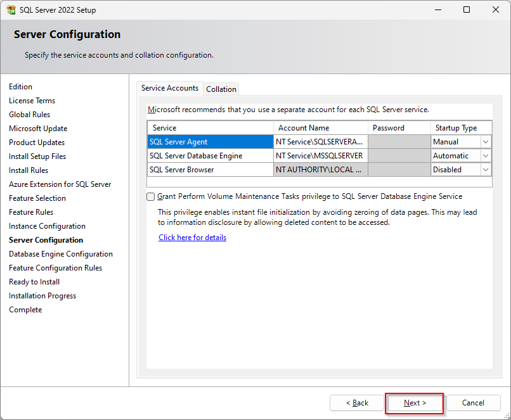This screenshot has width=511, height=420.
Task: Go back with the Back button
Action: click(x=357, y=403)
